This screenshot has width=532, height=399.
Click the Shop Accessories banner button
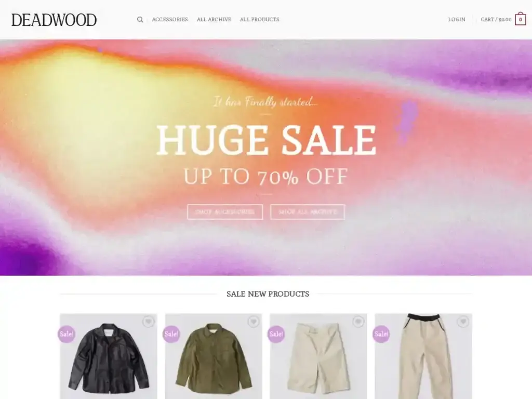[225, 212]
